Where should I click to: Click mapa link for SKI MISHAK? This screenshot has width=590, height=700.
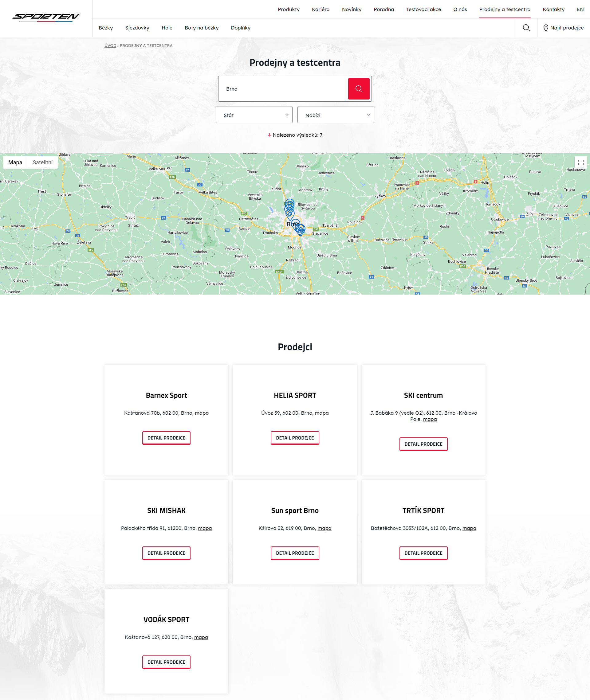point(205,528)
